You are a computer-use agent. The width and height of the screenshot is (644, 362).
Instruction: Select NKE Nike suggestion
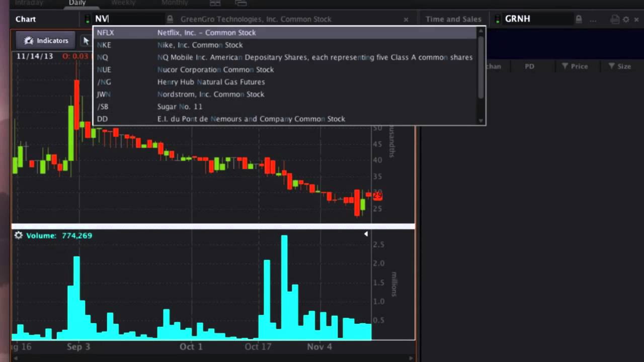(285, 45)
